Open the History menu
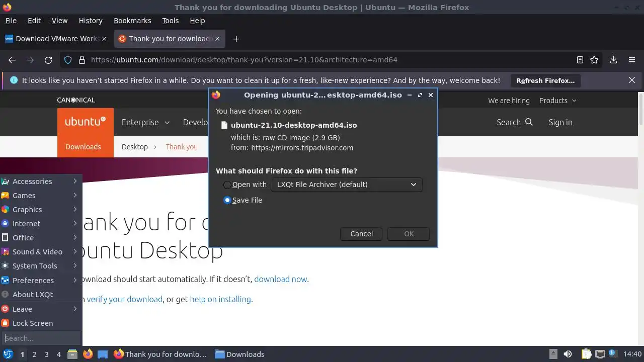 (x=91, y=21)
